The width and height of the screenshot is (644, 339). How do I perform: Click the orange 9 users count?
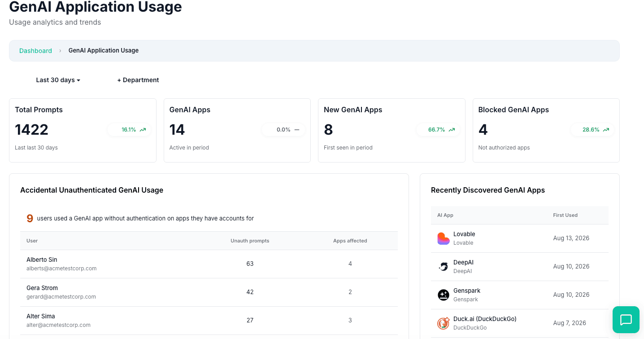tap(30, 219)
